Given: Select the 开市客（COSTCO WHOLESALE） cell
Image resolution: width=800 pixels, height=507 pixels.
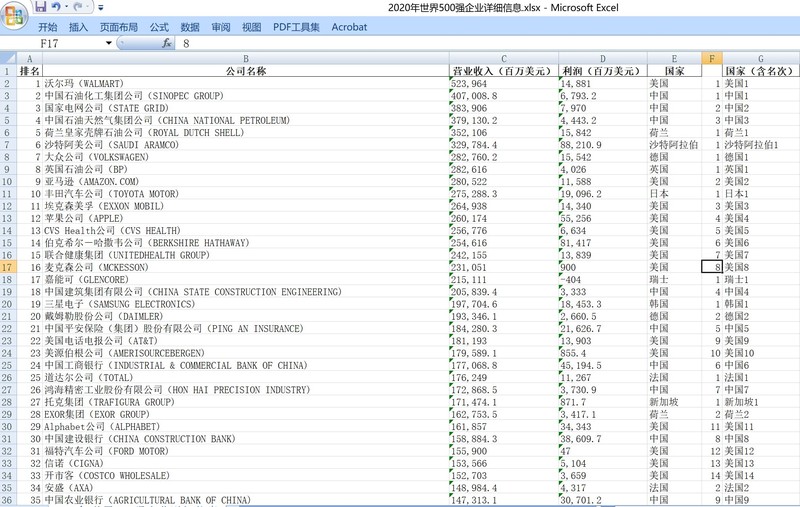Looking at the screenshot, I should click(245, 475).
